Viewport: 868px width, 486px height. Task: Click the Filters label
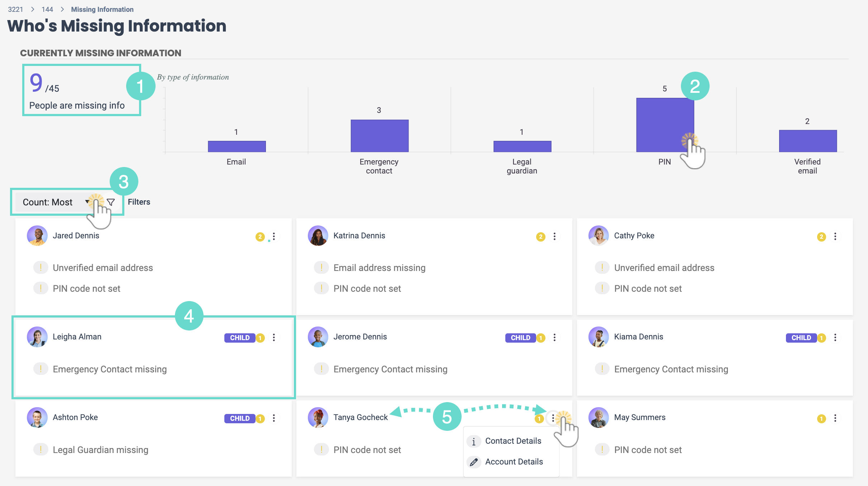tap(139, 202)
